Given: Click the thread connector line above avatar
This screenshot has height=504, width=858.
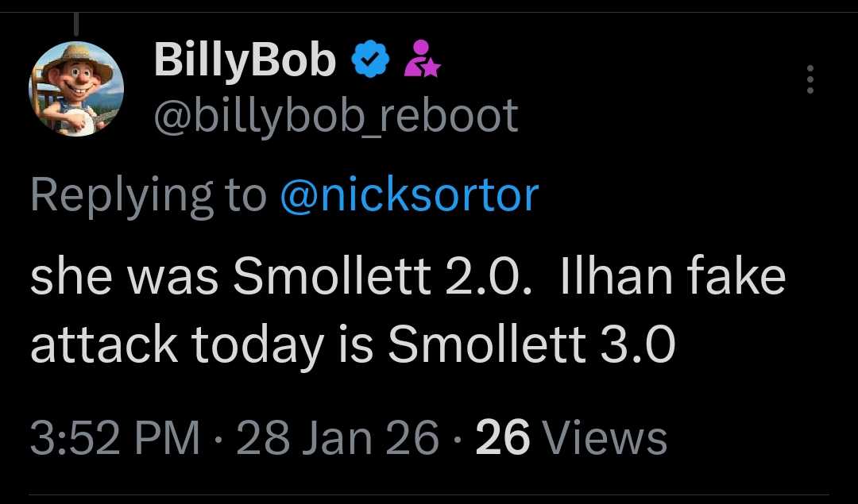Looking at the screenshot, I should point(75,25).
